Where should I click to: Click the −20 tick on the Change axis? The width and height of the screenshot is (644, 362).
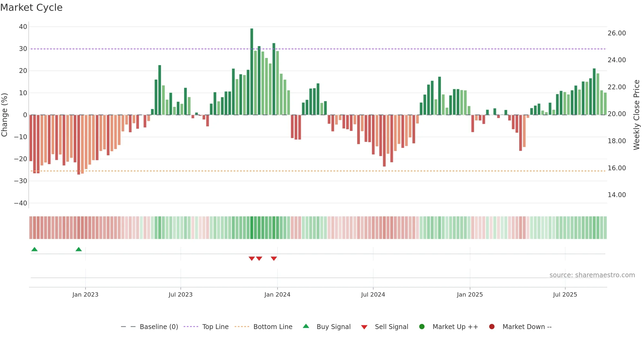coord(21,159)
